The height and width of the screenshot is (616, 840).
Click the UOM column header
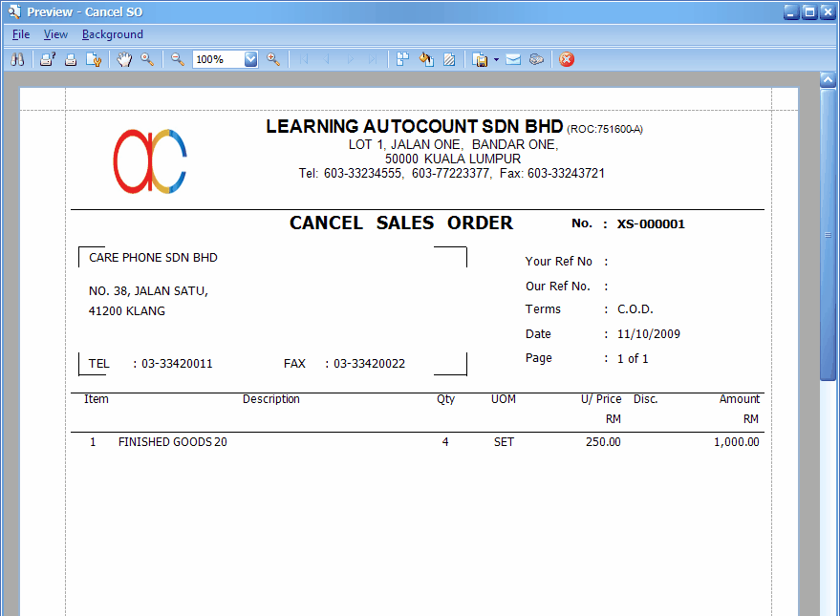pyautogui.click(x=504, y=399)
